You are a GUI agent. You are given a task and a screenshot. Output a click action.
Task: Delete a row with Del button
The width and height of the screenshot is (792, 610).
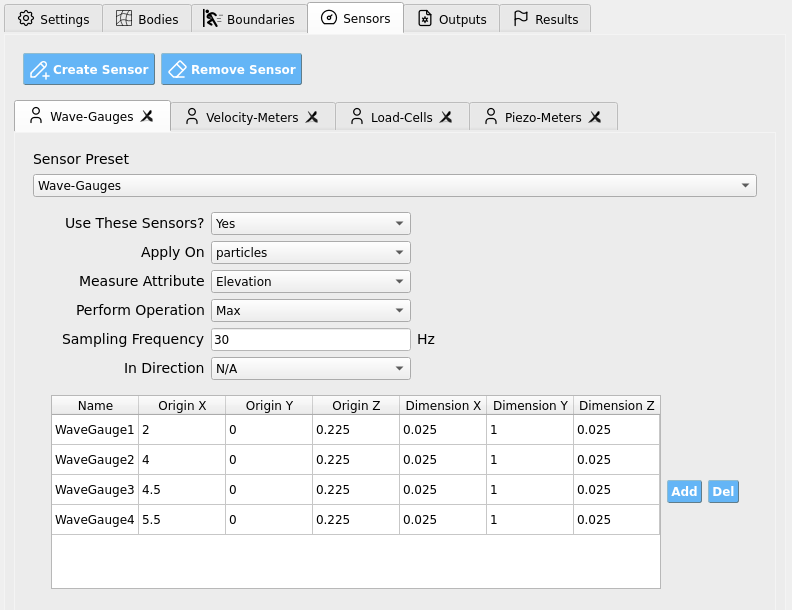[x=723, y=491]
